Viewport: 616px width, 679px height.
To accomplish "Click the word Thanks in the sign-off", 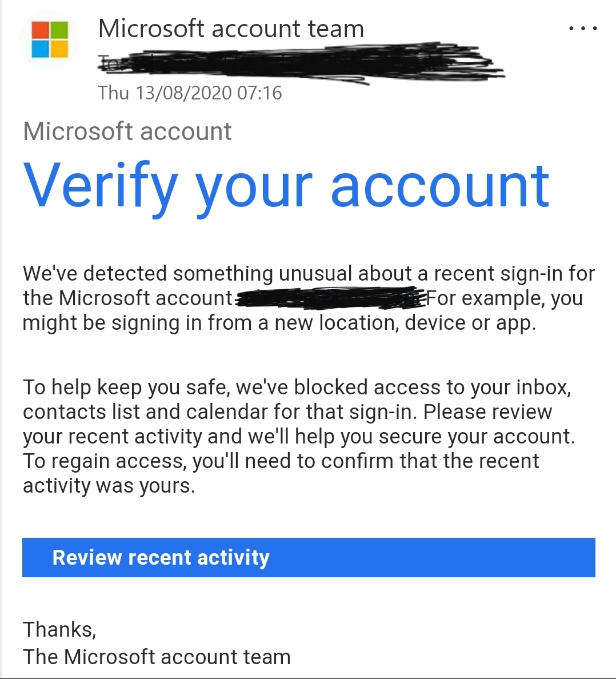I will [x=59, y=629].
